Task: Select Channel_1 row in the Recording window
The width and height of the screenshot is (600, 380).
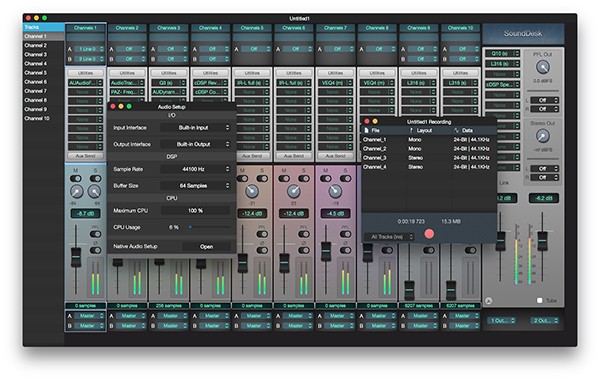Action: pos(429,140)
